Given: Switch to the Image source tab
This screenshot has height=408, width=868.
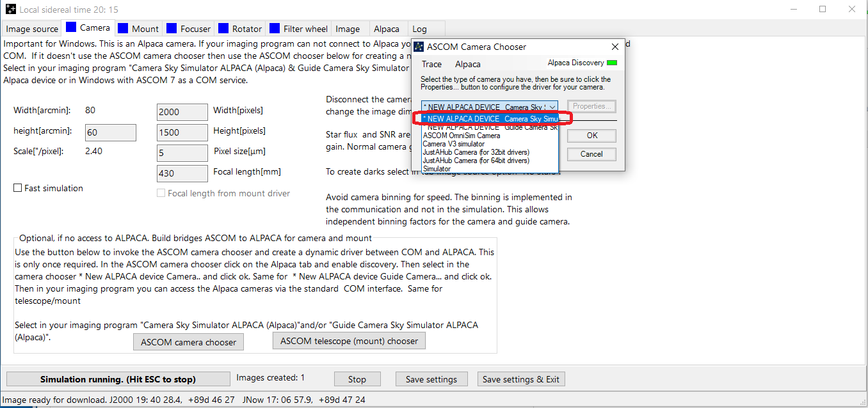Looking at the screenshot, I should (x=32, y=29).
